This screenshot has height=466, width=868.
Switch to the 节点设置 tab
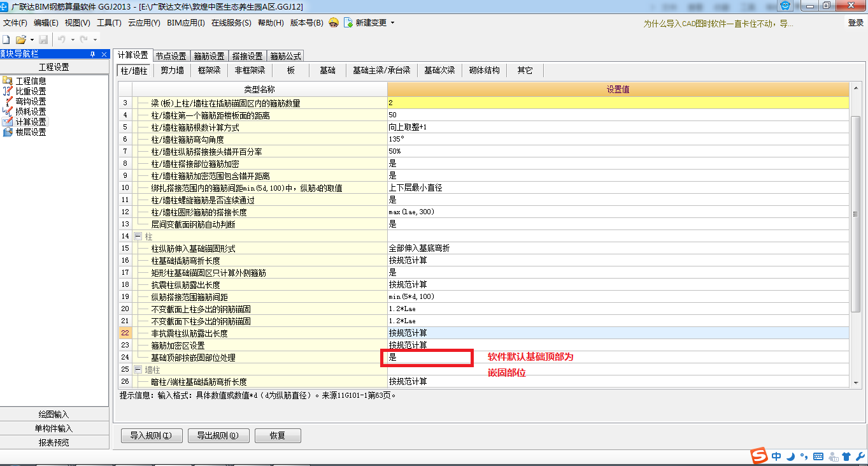pos(171,56)
